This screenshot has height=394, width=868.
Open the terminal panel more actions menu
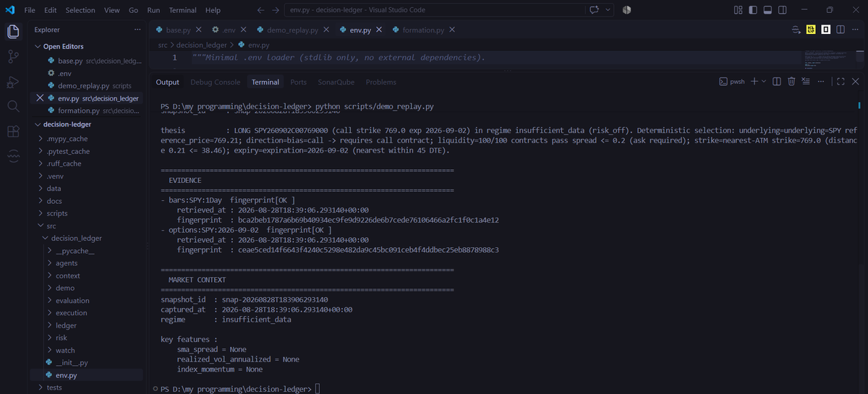pyautogui.click(x=821, y=82)
